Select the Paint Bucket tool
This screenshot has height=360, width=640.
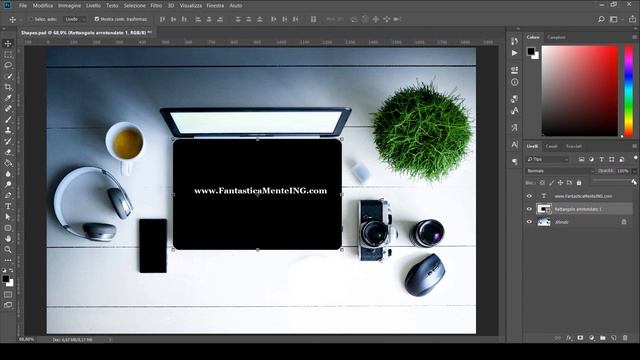click(8, 163)
